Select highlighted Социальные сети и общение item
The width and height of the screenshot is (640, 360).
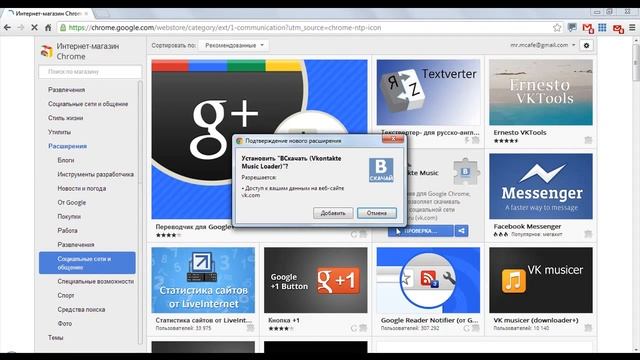pos(87,263)
